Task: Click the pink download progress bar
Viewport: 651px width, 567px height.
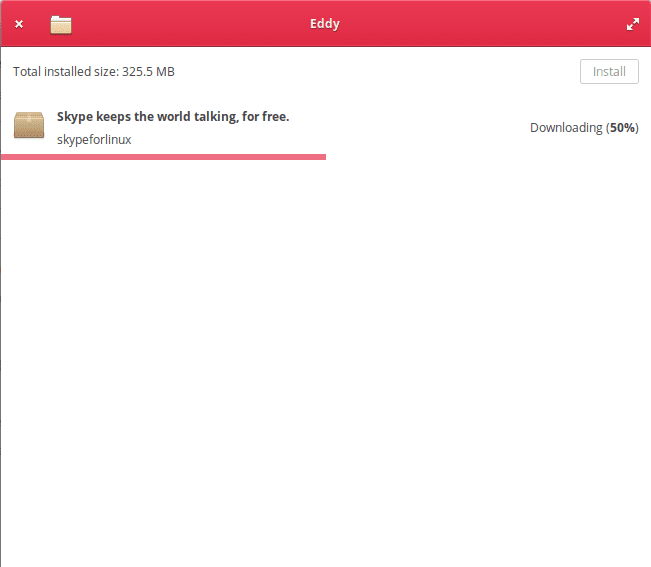Action: [x=163, y=157]
